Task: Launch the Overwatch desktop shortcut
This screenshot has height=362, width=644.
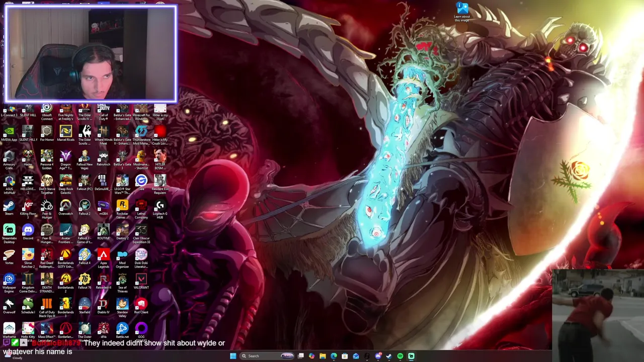Action: (65, 208)
